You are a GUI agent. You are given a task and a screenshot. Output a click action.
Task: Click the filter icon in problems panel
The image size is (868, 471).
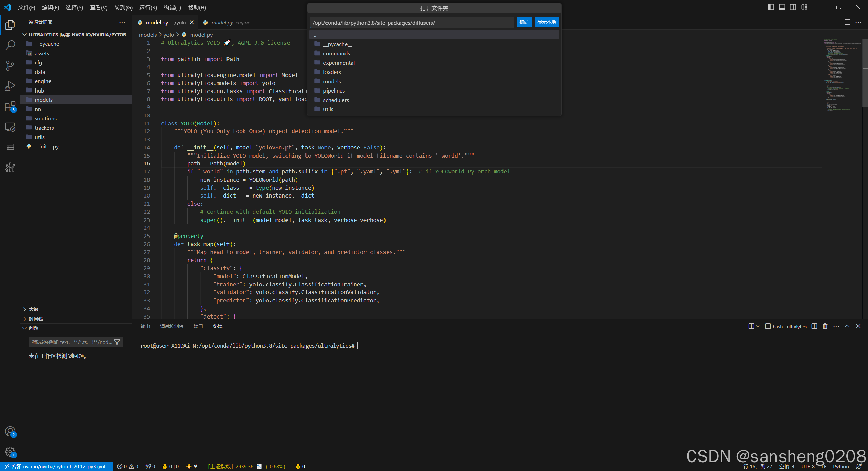click(117, 342)
